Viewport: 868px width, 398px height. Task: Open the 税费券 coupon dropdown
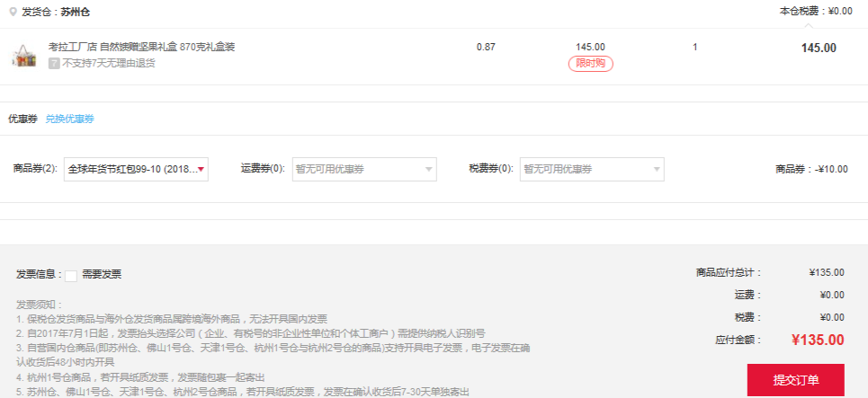(592, 169)
